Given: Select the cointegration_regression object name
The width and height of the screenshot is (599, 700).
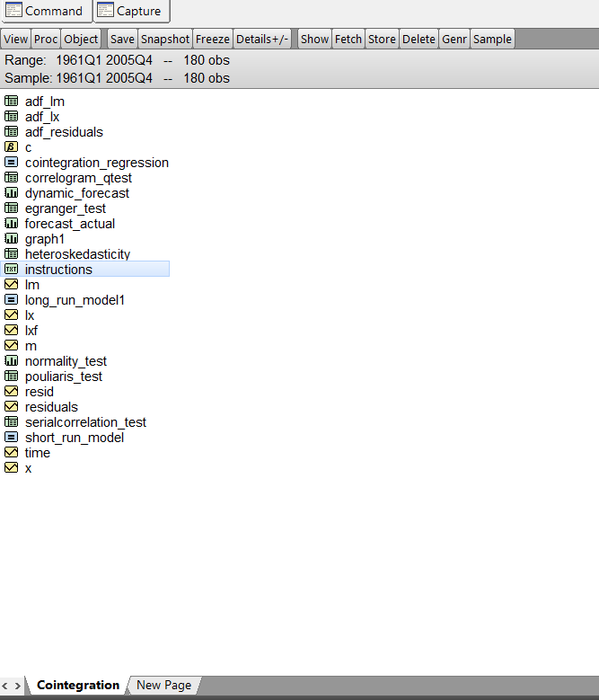Looking at the screenshot, I should click(97, 163).
